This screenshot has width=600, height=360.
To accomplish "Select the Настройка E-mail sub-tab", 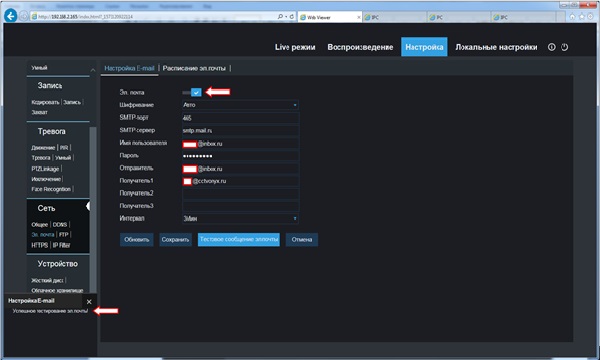I will [129, 68].
